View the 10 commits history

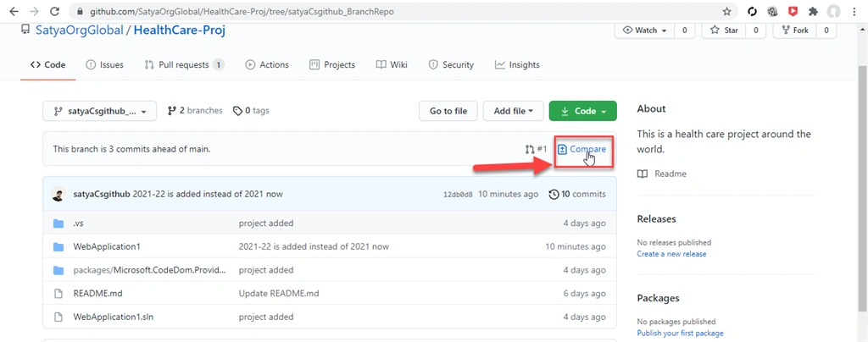(576, 195)
